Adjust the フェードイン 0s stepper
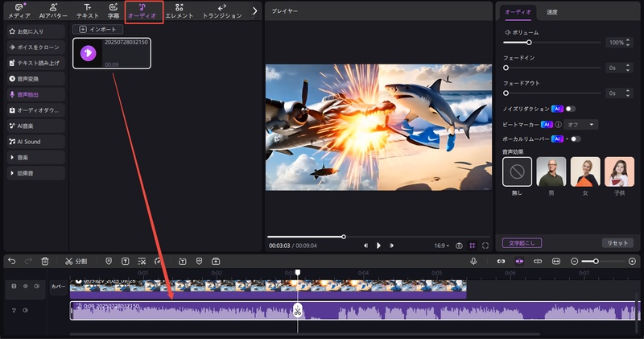The width and height of the screenshot is (644, 339). point(628,68)
